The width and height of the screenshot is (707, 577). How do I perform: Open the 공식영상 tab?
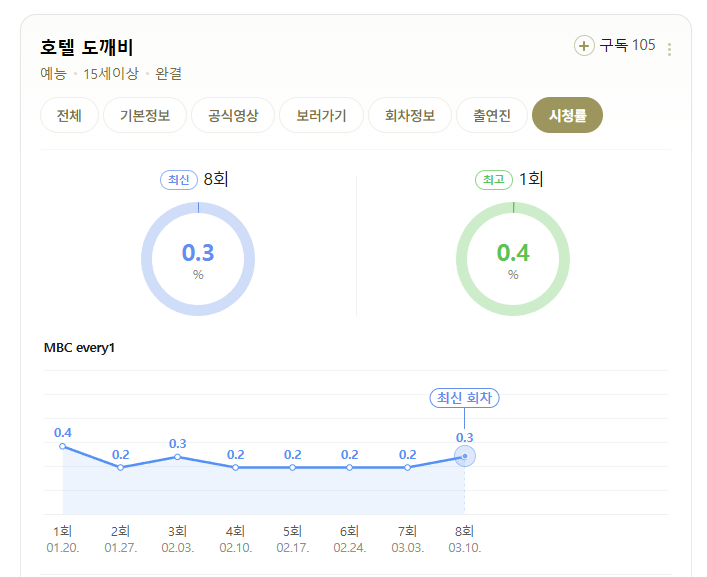click(233, 115)
